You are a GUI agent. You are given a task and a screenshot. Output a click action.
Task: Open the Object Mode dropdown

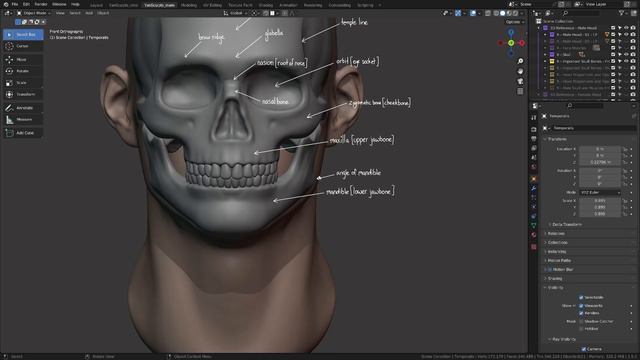33,13
